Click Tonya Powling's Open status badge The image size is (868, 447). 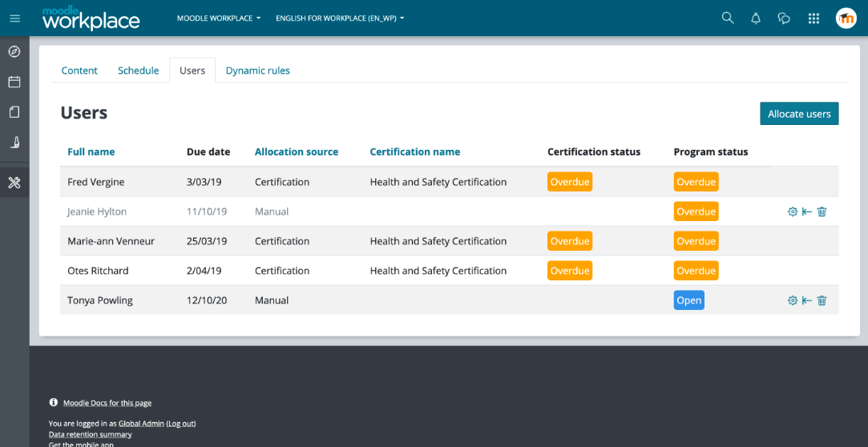coord(688,300)
